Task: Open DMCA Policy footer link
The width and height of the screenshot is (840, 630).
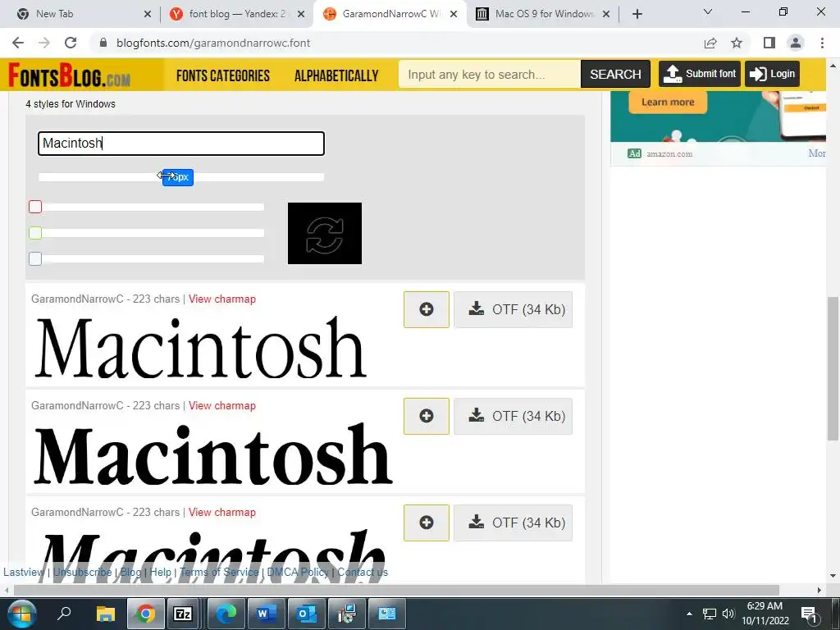Action: click(x=297, y=572)
